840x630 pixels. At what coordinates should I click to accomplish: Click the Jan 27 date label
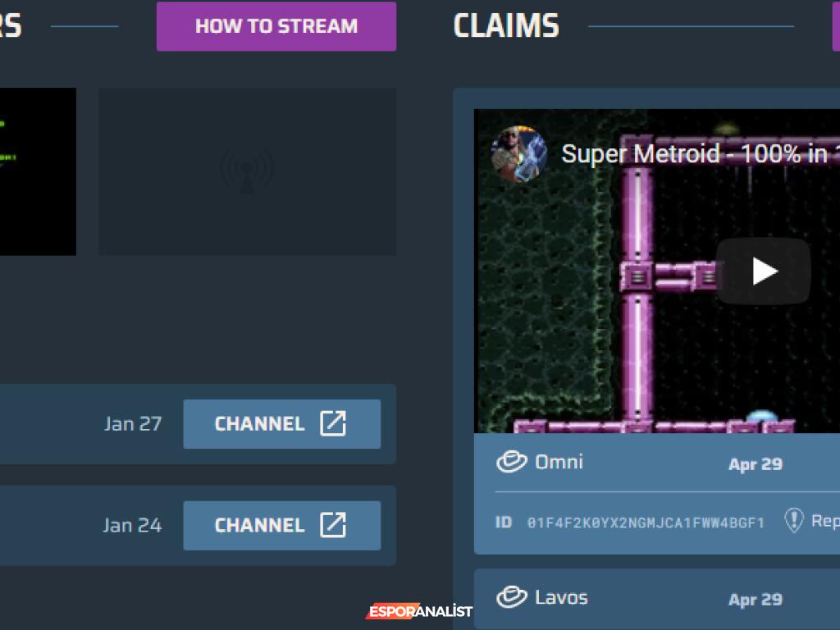pos(133,424)
